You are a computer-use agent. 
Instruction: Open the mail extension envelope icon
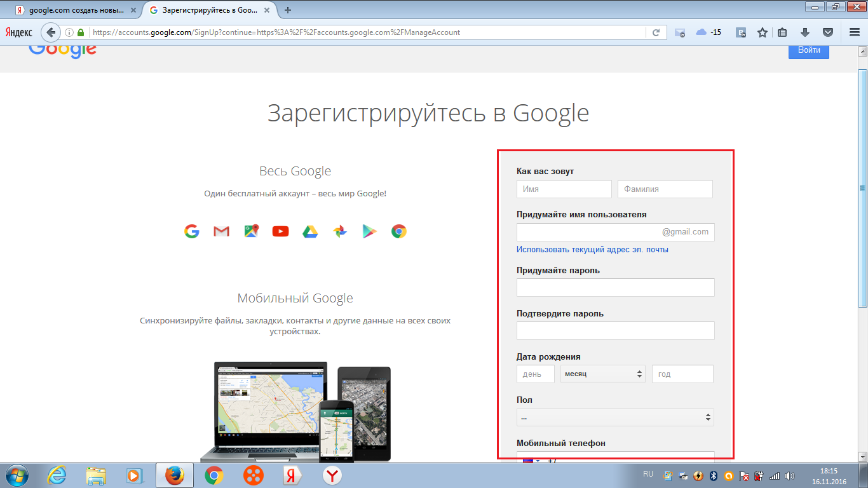click(x=679, y=32)
